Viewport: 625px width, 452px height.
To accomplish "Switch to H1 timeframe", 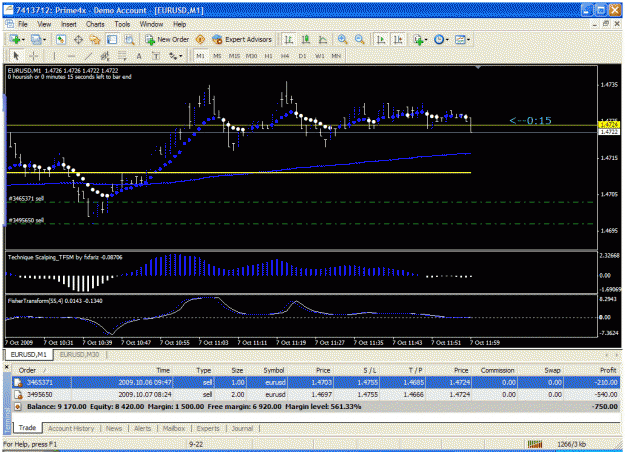I will tap(268, 56).
